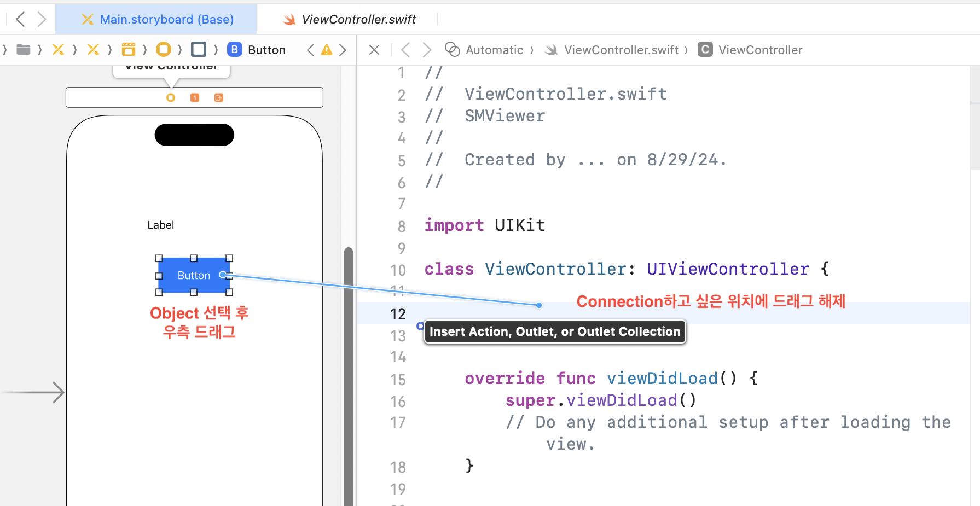This screenshot has height=506, width=980.
Task: Select the Label on the storyboard canvas
Action: coord(160,225)
